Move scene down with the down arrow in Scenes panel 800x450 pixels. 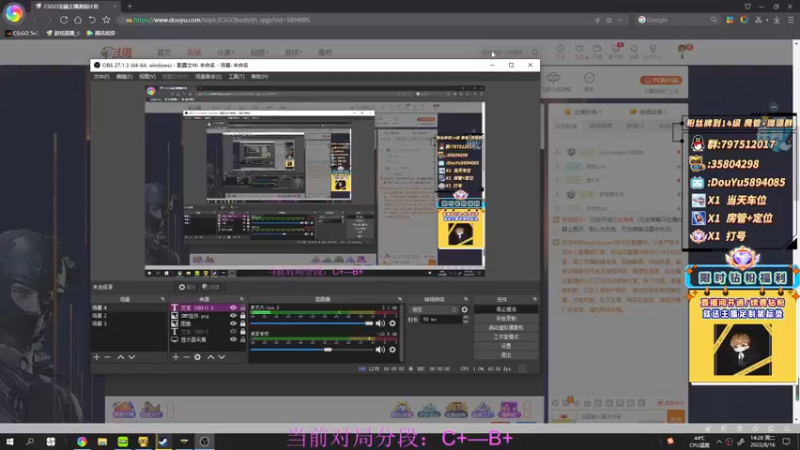[x=132, y=357]
